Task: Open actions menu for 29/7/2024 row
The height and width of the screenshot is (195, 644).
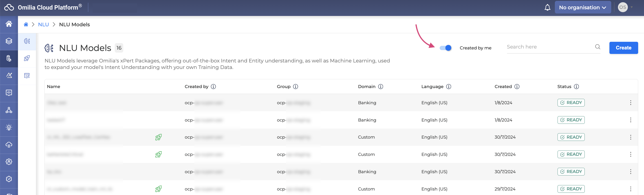Action: point(631,189)
